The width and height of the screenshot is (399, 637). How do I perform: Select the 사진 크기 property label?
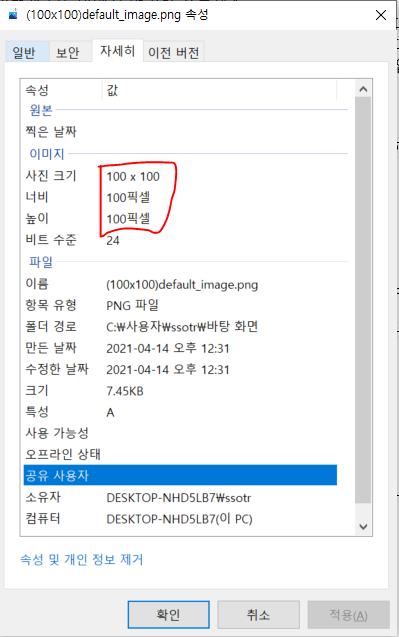click(x=51, y=176)
